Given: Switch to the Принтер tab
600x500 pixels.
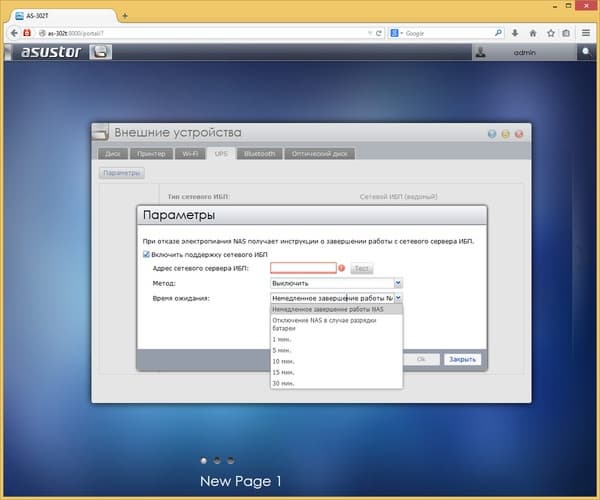Looking at the screenshot, I should pyautogui.click(x=151, y=154).
